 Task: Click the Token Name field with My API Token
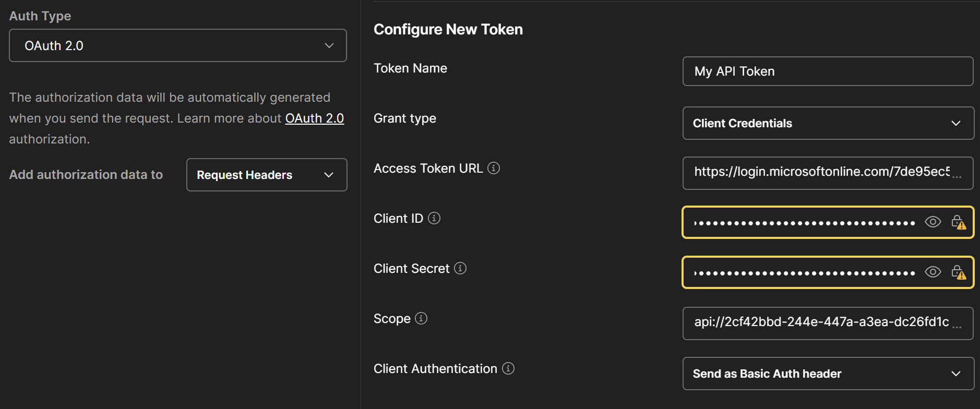828,71
